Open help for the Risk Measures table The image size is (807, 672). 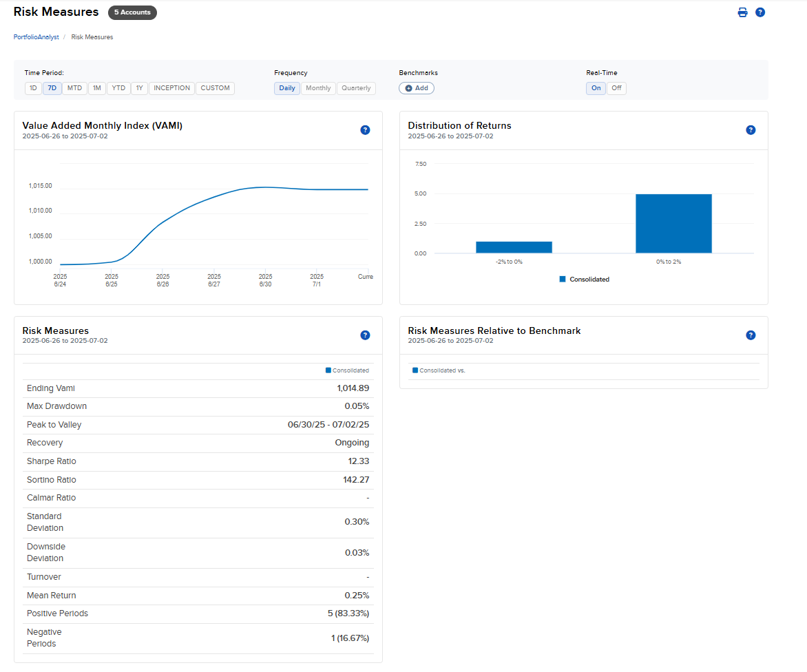click(365, 335)
